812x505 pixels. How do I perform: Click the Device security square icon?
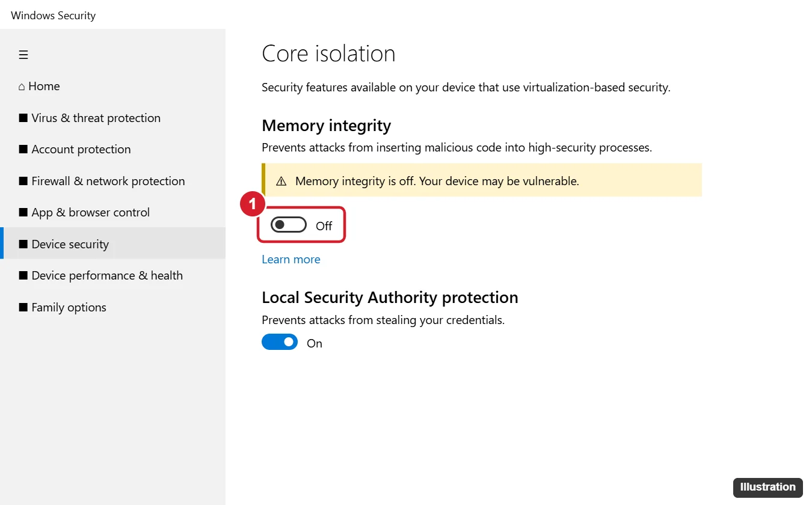[23, 244]
